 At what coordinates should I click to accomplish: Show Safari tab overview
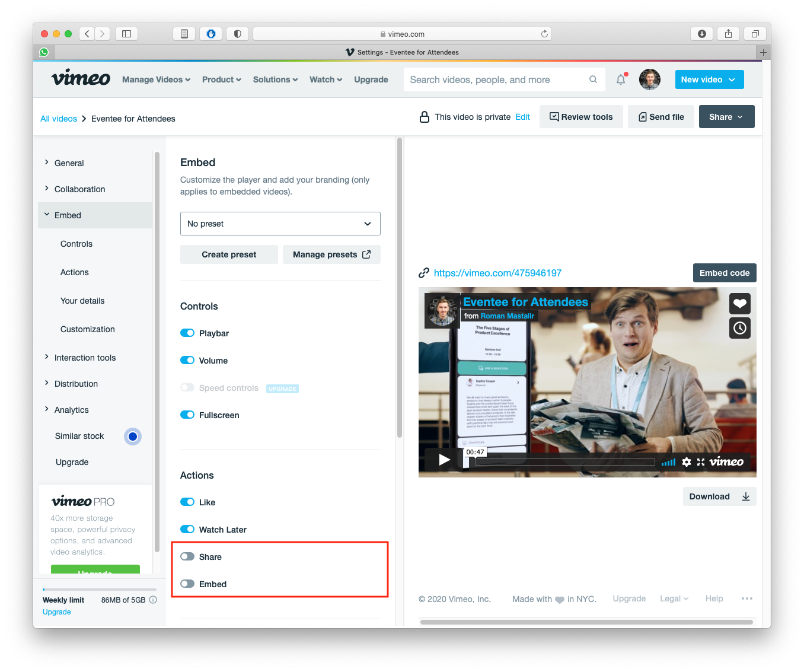coord(755,34)
